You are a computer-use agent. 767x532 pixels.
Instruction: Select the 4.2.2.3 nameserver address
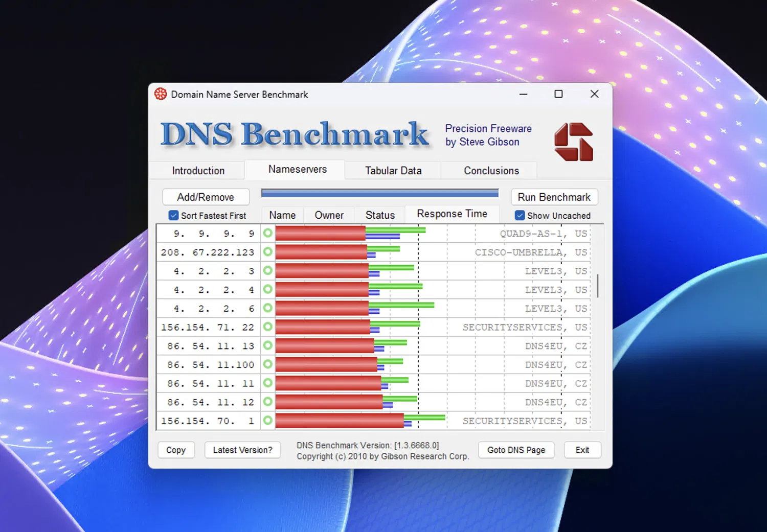click(214, 271)
